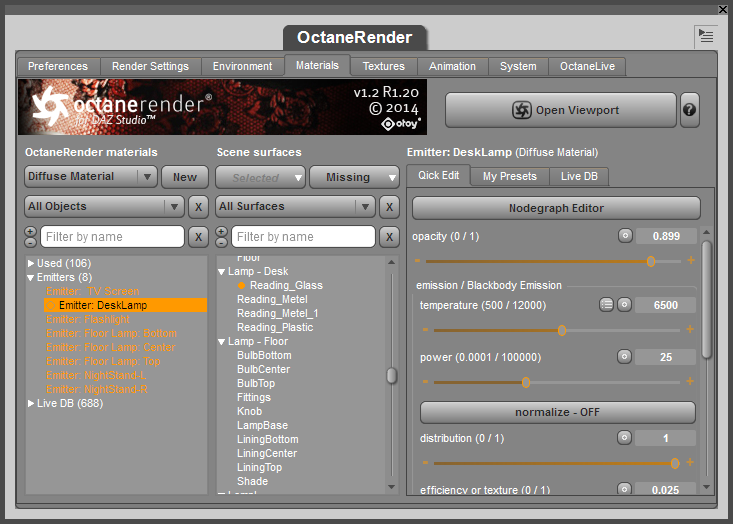The image size is (733, 524).
Task: Click the efficiency or texture pin icon
Action: coord(625,489)
